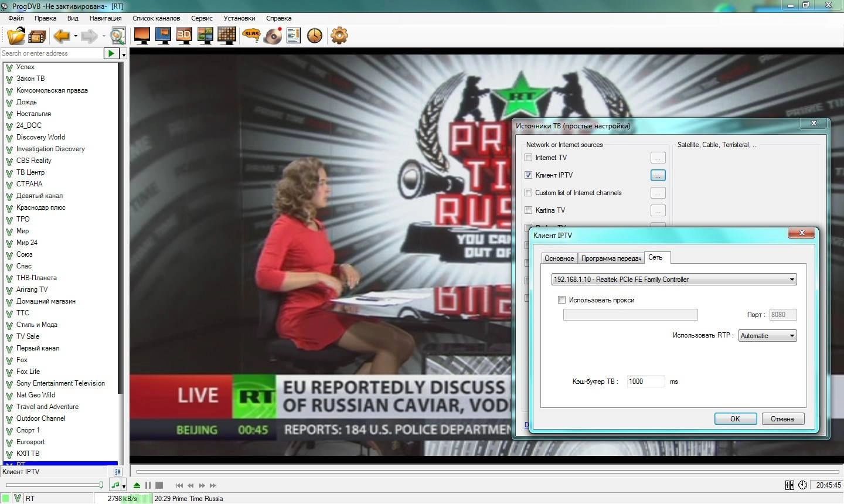The height and width of the screenshot is (504, 844).
Task: Stop playback
Action: [159, 485]
